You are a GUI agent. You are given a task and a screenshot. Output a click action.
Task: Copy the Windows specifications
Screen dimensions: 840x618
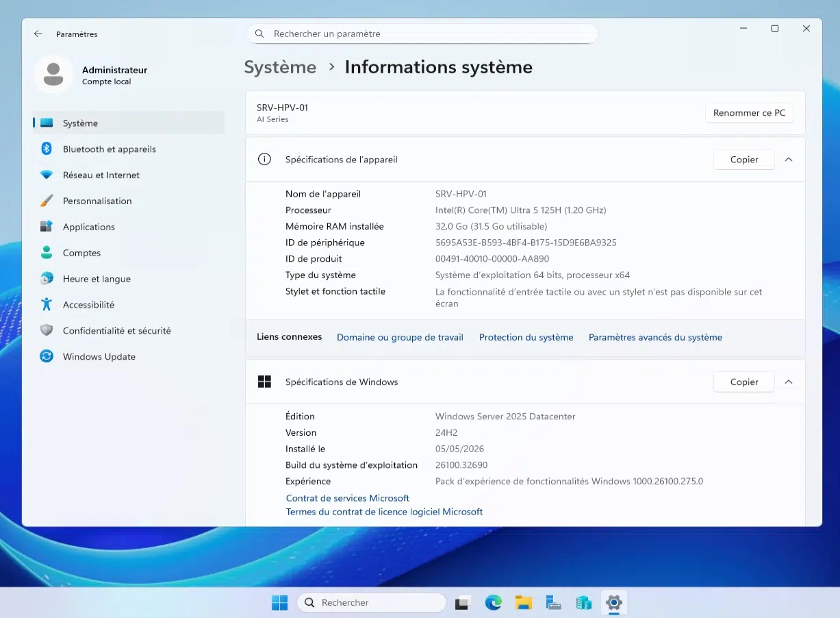[744, 382]
